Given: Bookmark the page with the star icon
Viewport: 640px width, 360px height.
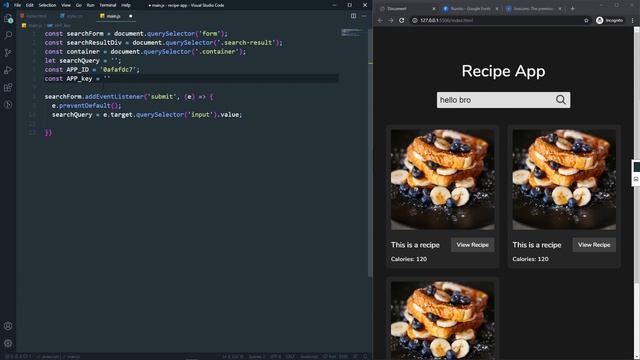Looking at the screenshot, I should click(x=586, y=20).
